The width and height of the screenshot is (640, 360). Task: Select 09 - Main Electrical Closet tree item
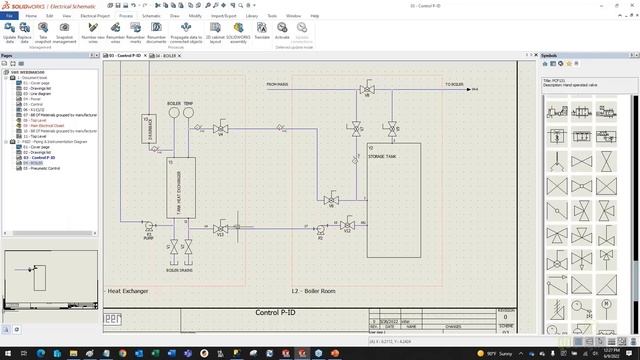[x=44, y=126]
